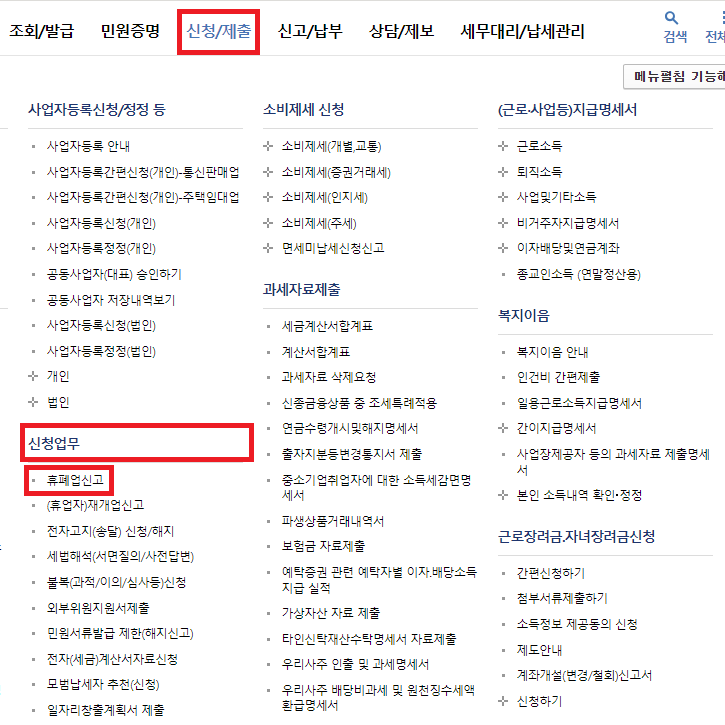725x725 pixels.
Task: Open 가상자산 자료 제출 link
Action: [x=331, y=614]
